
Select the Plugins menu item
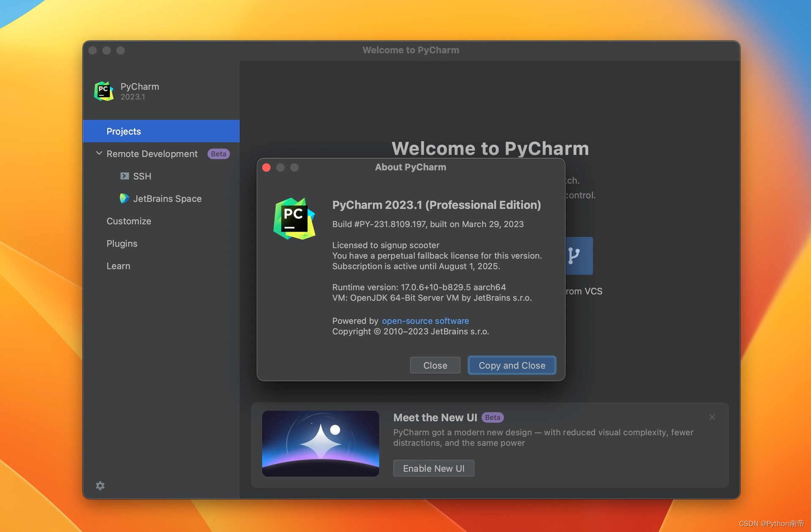pyautogui.click(x=122, y=244)
